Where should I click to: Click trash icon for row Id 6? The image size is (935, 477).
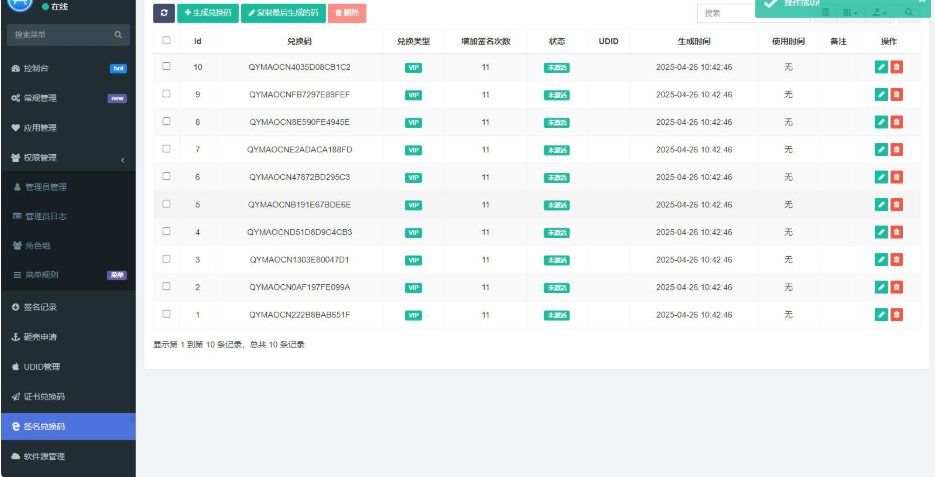[x=896, y=176]
